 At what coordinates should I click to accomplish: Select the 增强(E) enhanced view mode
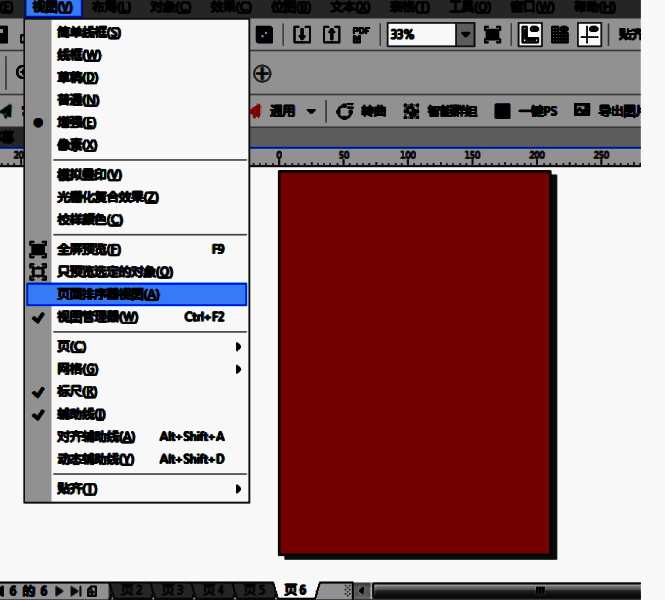(77, 122)
